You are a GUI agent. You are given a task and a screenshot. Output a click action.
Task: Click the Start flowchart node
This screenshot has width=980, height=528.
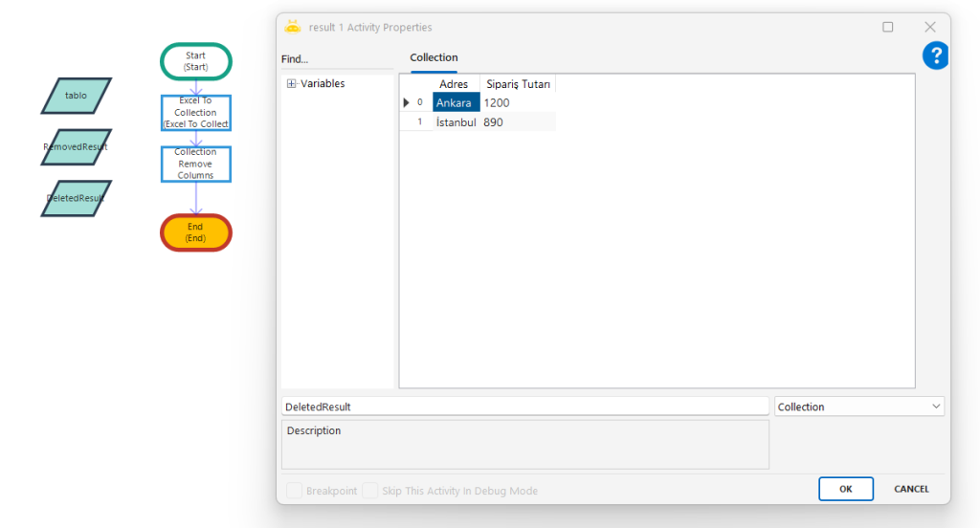click(x=195, y=61)
